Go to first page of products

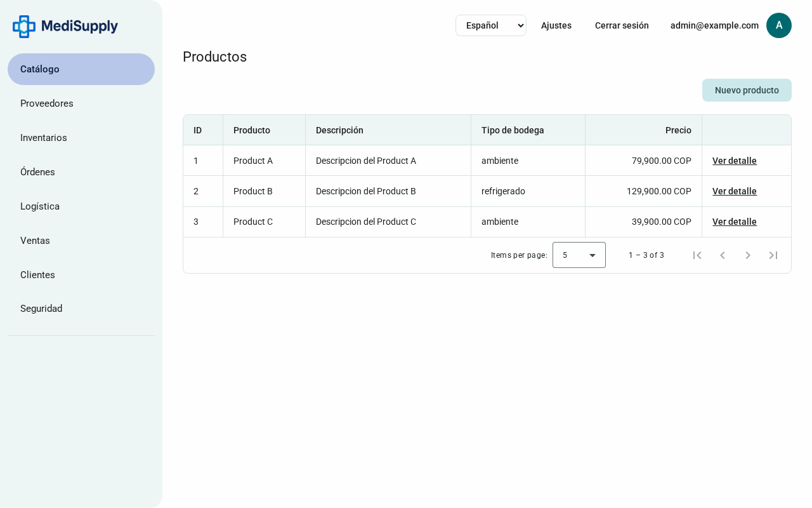coord(697,255)
